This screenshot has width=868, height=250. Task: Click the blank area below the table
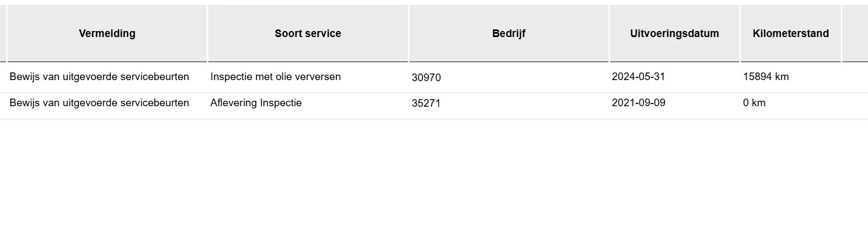coord(434,185)
